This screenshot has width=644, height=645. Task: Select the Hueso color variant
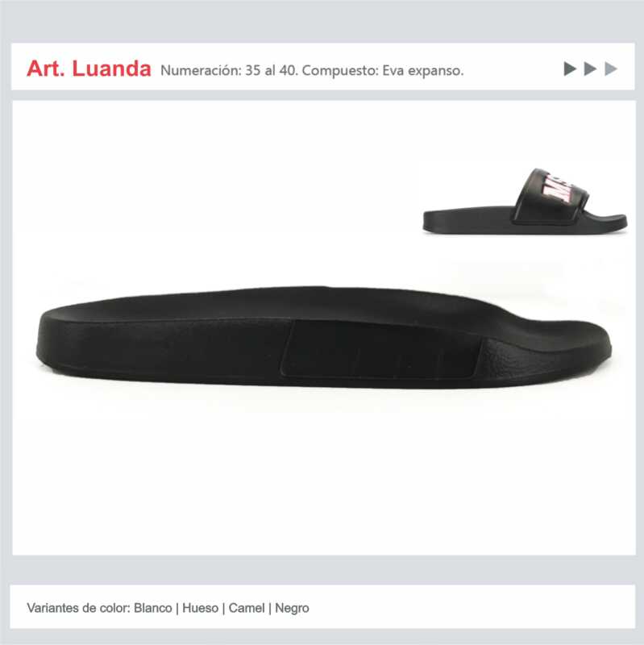(x=200, y=608)
